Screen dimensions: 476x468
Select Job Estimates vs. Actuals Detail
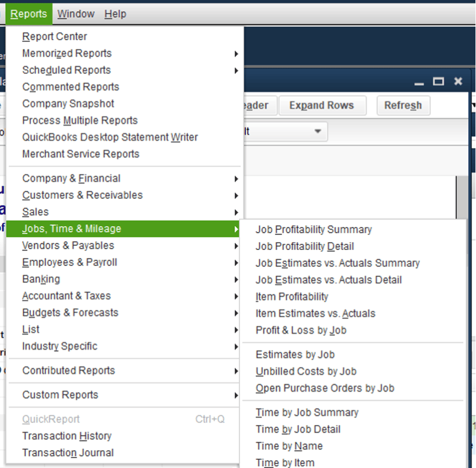[329, 280]
